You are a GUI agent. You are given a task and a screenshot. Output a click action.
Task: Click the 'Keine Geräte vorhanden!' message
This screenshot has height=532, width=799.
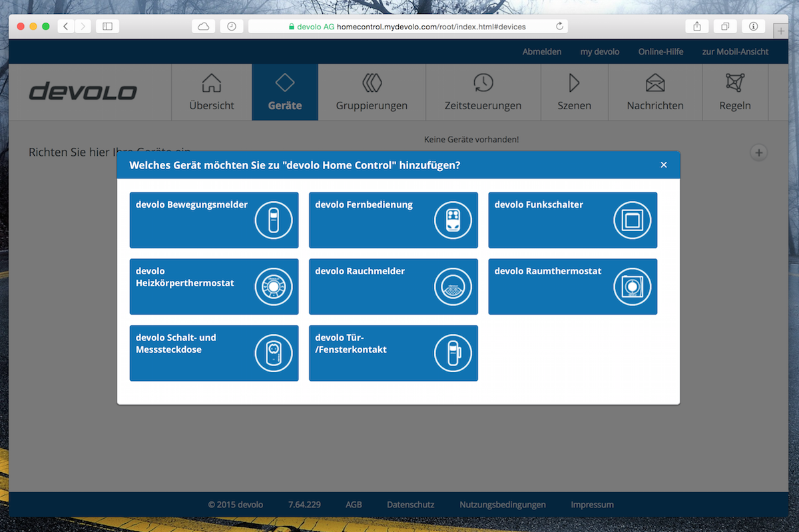(x=471, y=140)
